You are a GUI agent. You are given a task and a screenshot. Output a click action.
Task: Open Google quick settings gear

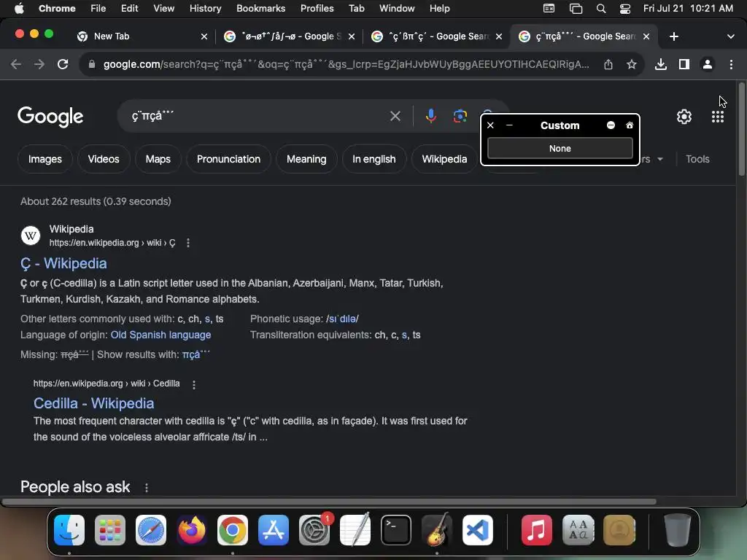click(684, 117)
